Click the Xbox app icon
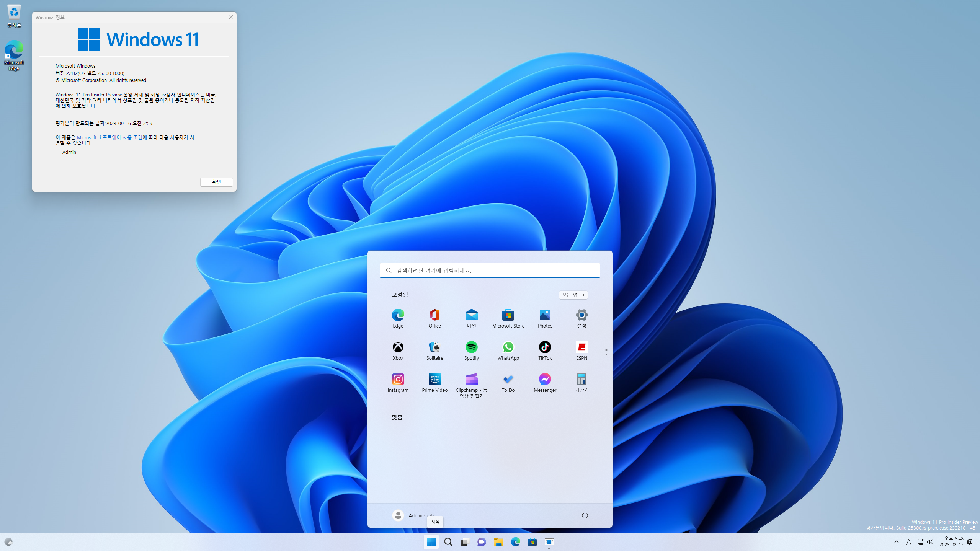This screenshot has width=980, height=551. [x=398, y=347]
